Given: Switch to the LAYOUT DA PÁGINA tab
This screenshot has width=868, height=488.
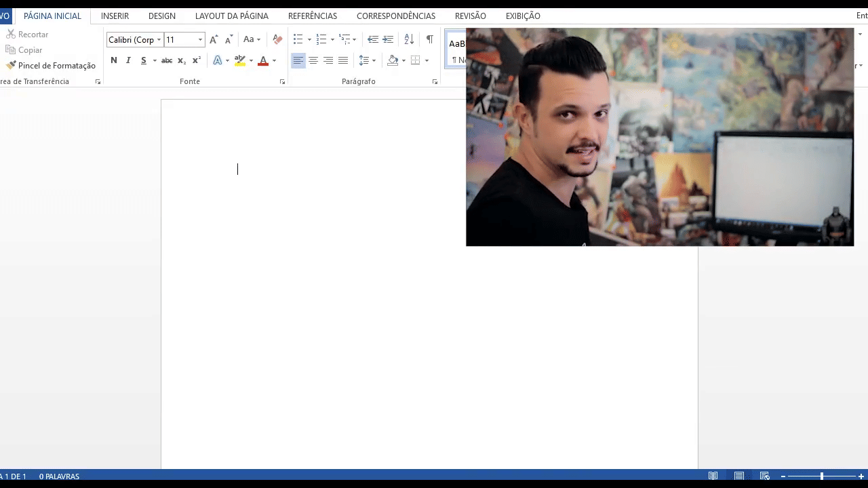Looking at the screenshot, I should click(x=231, y=16).
